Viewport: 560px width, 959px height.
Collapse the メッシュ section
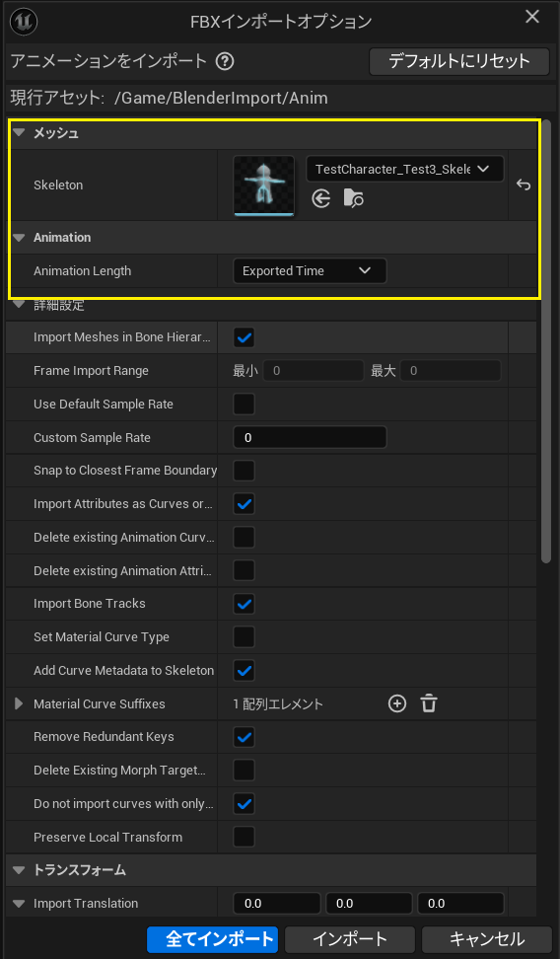point(19,133)
